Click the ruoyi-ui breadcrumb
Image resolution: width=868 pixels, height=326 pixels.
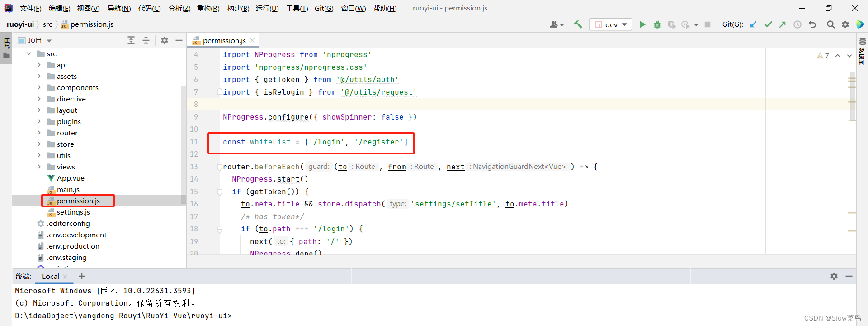point(20,24)
